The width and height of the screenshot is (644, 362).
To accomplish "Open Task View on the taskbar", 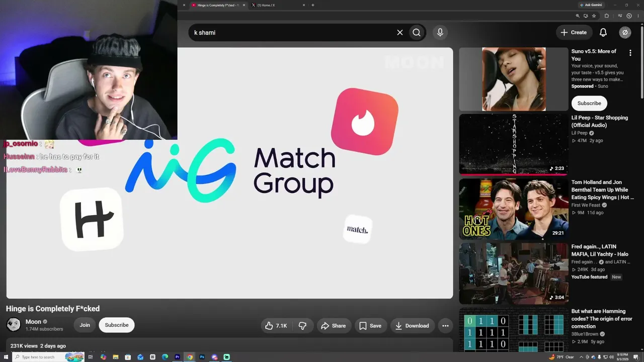I will (x=91, y=357).
